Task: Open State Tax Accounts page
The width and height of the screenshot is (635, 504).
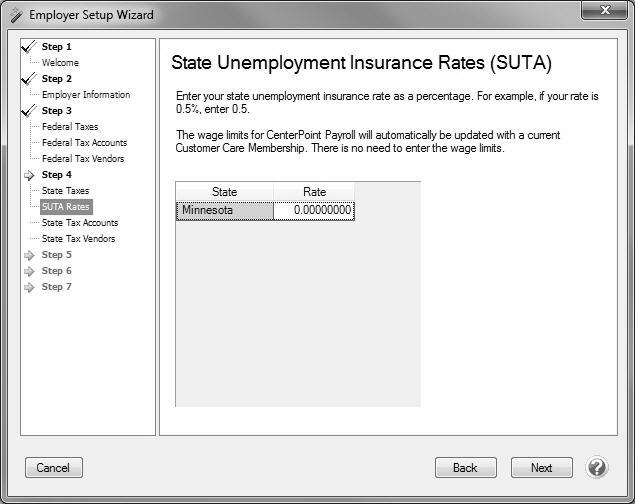Action: (x=80, y=223)
